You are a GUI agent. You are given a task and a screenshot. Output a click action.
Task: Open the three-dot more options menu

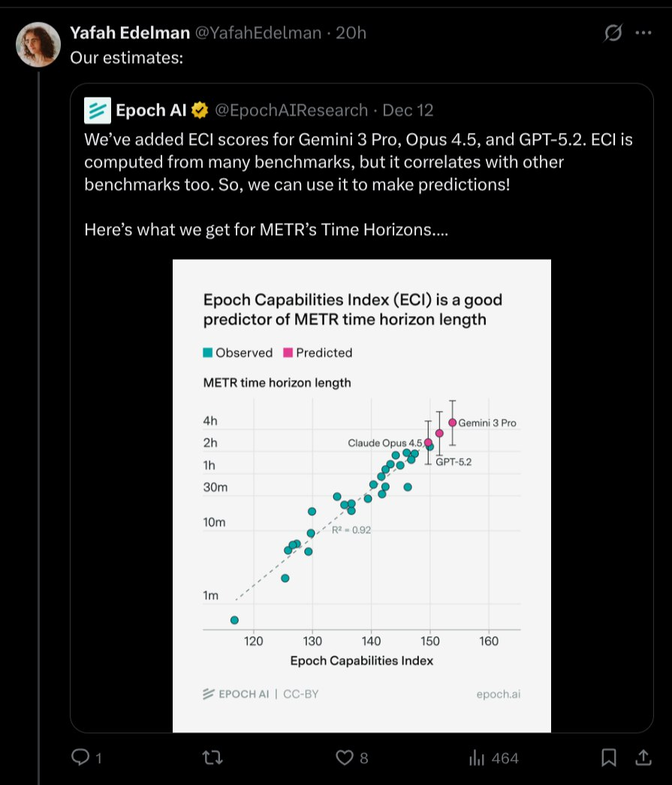pos(643,33)
